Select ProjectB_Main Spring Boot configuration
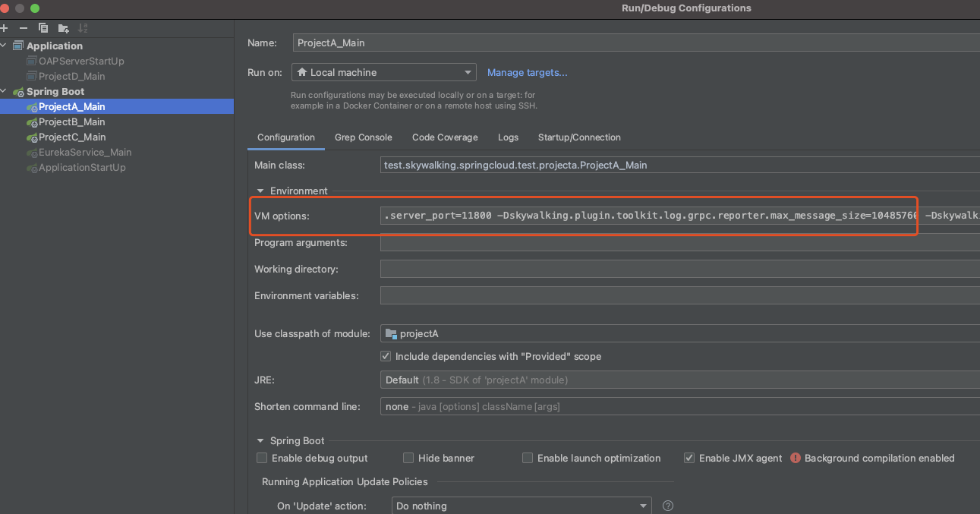This screenshot has width=980, height=514. [x=71, y=121]
